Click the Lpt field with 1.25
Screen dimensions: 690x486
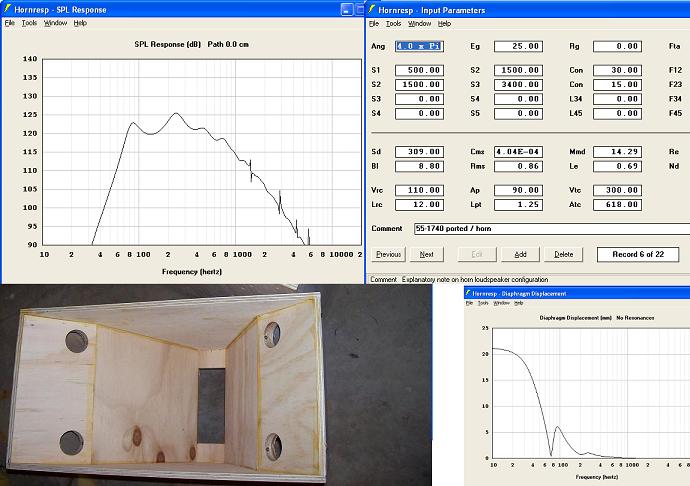click(518, 205)
